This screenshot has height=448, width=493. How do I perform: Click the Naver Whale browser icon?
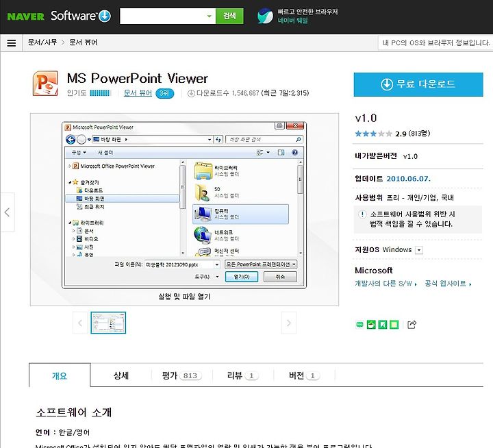click(265, 16)
